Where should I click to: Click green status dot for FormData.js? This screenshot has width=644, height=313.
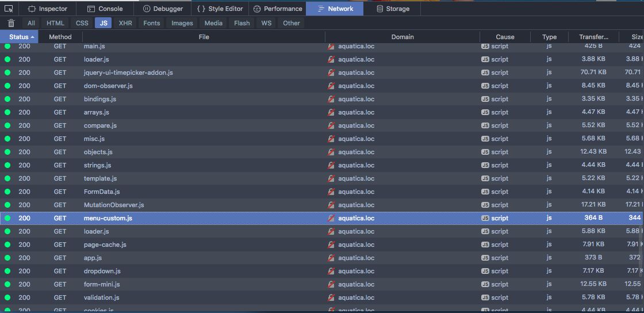click(x=7, y=192)
